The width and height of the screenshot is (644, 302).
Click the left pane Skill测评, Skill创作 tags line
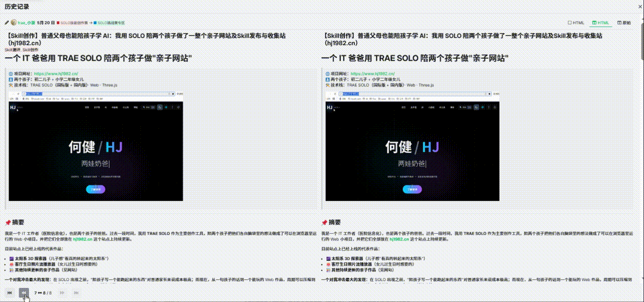click(x=21, y=50)
